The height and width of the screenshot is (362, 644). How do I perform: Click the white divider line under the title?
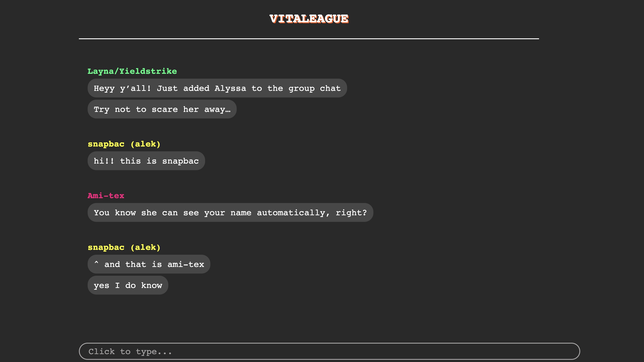(309, 39)
